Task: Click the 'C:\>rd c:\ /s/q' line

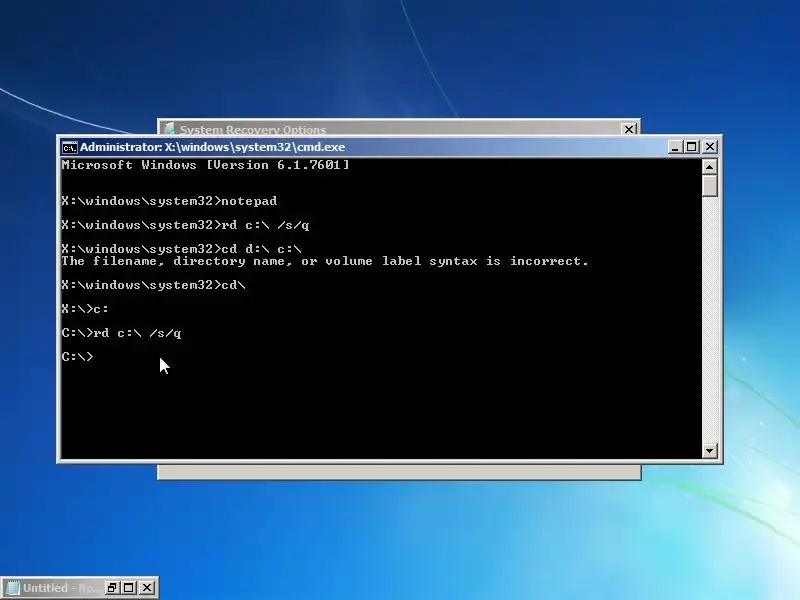Action: 121,333
